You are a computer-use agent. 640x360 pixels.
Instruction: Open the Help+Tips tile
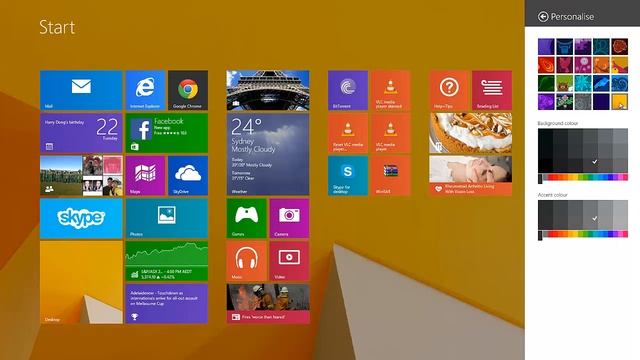449,90
